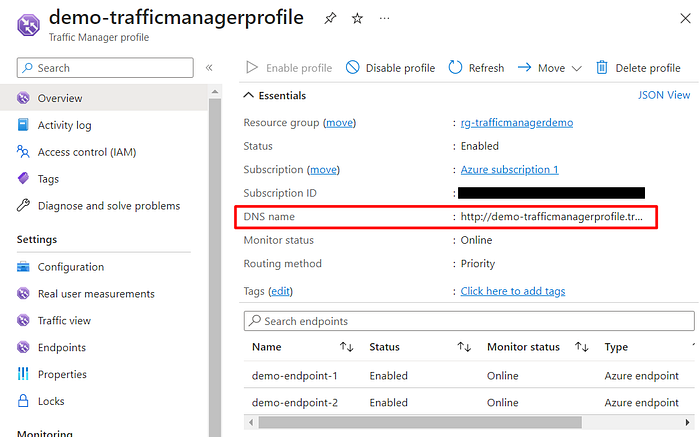
Task: Mark profile as favorite with star icon
Action: (x=357, y=18)
